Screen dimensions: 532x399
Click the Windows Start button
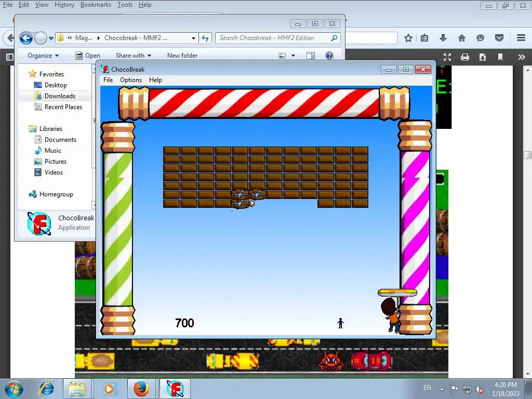click(14, 389)
